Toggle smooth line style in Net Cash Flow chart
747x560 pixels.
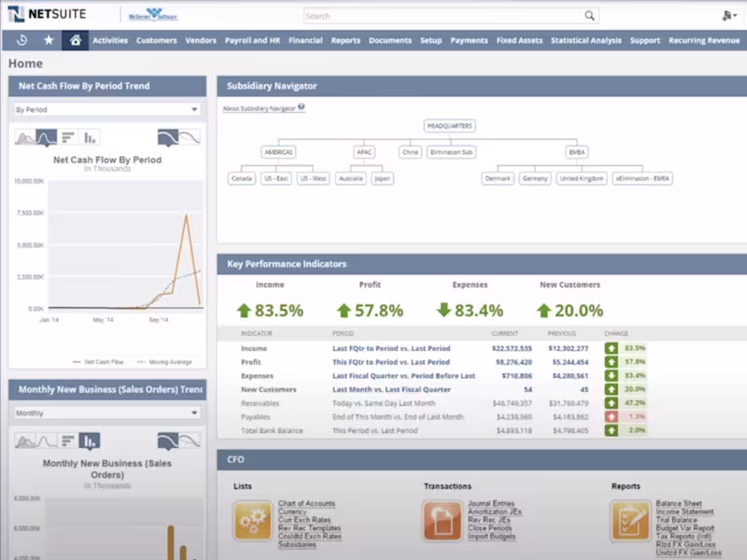[168, 137]
